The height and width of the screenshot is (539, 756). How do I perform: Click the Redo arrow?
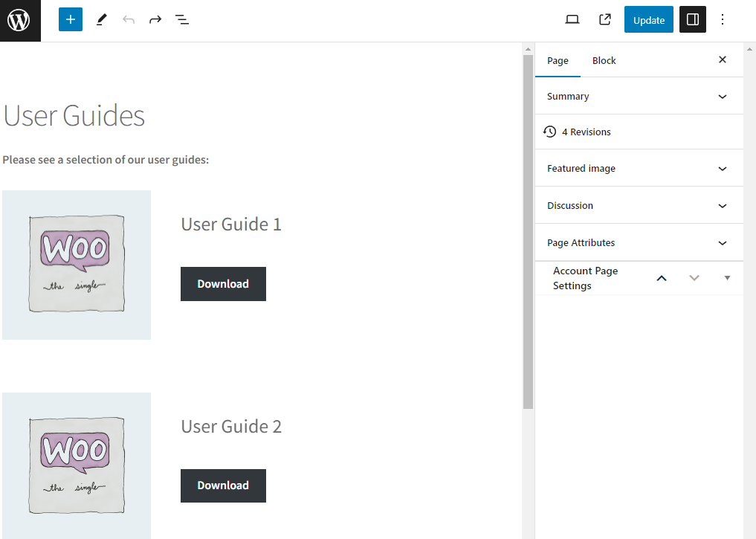(x=155, y=20)
